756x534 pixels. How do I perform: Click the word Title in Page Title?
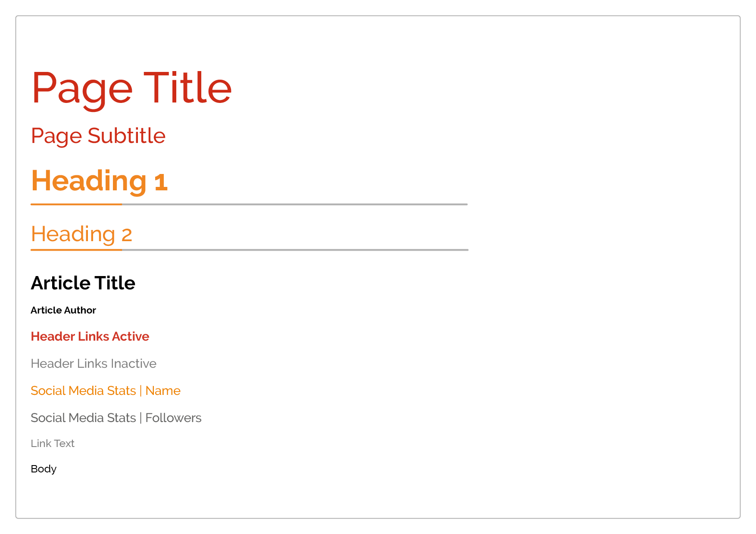[188, 88]
